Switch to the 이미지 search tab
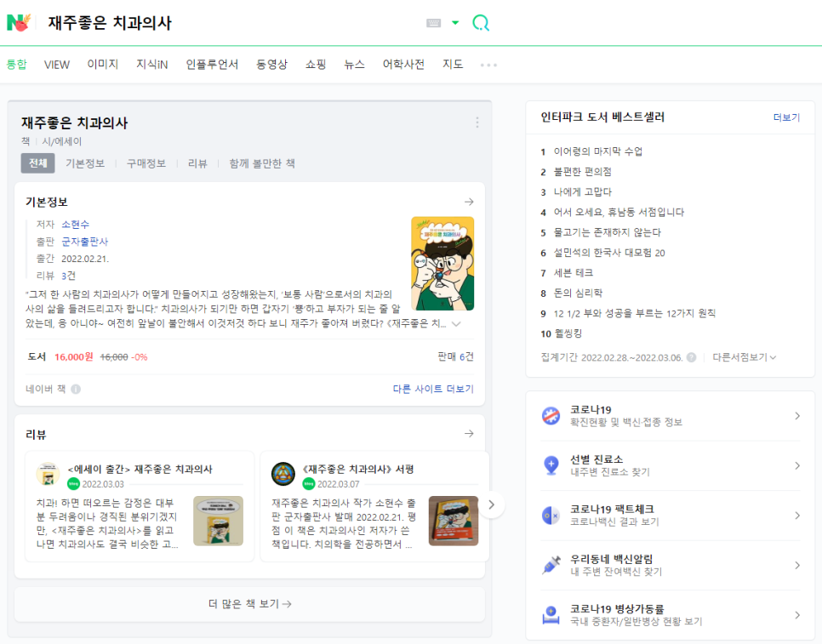 tap(102, 64)
